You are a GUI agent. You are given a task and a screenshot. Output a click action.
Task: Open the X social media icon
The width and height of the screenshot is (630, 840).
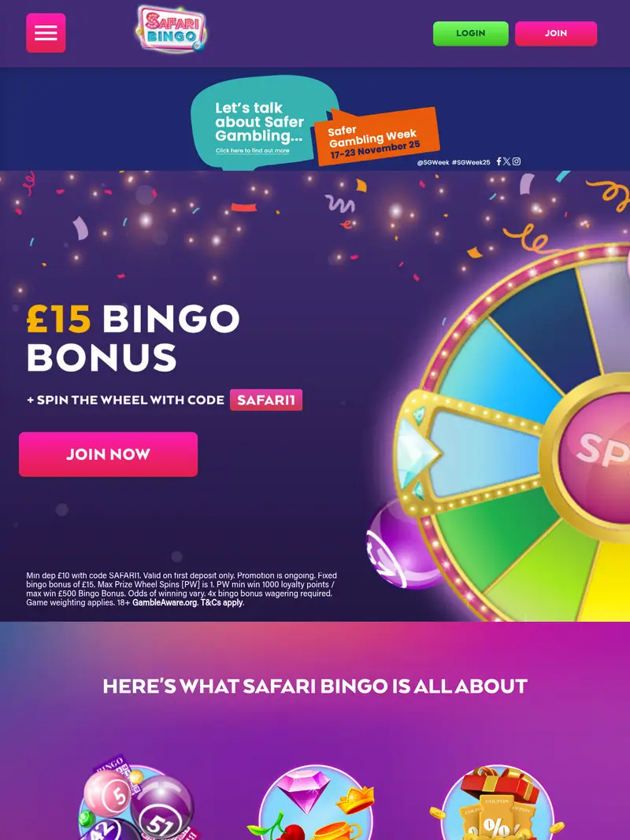tap(506, 161)
